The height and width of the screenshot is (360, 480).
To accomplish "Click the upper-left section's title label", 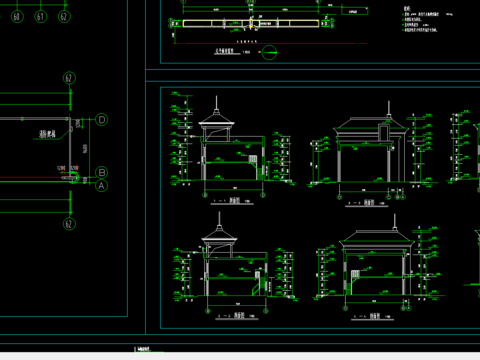I will pyautogui.click(x=232, y=201).
